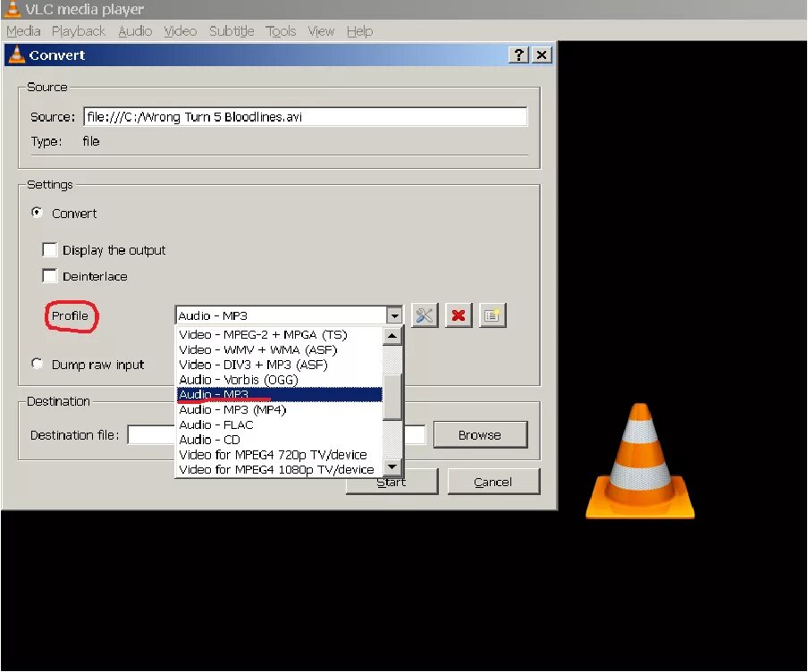The height and width of the screenshot is (672, 808).
Task: Open the View menu
Action: tap(321, 31)
